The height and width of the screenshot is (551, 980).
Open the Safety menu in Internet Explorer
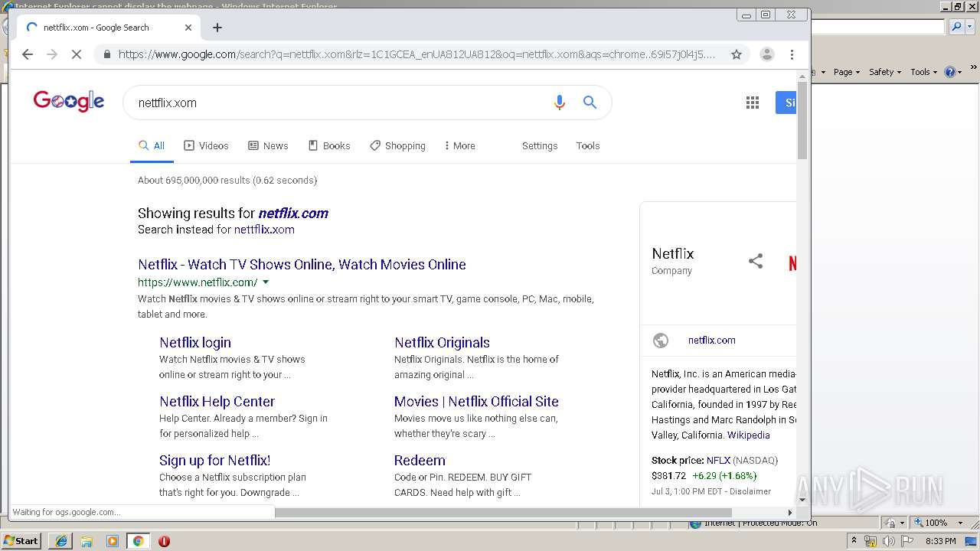coord(885,72)
